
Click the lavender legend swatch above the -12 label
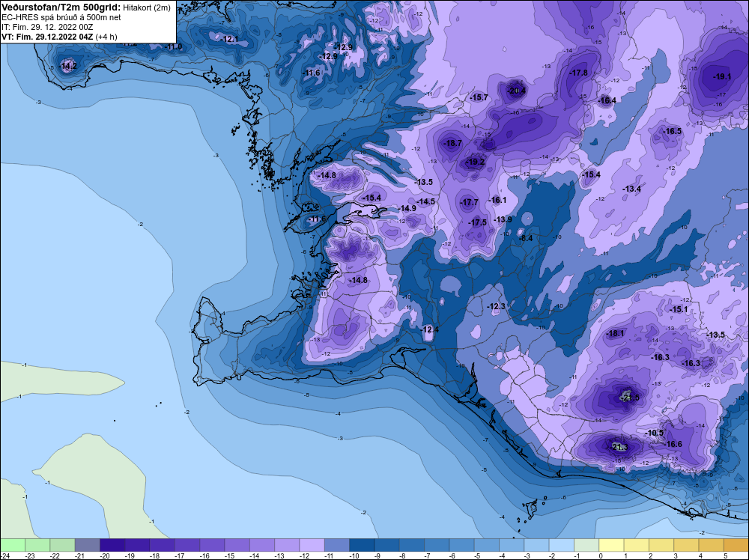(312, 545)
